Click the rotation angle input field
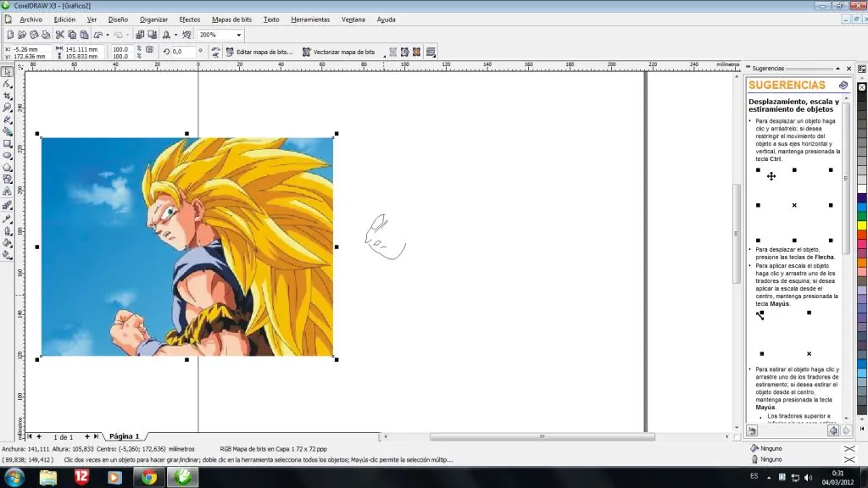This screenshot has width=868, height=488. [x=182, y=52]
